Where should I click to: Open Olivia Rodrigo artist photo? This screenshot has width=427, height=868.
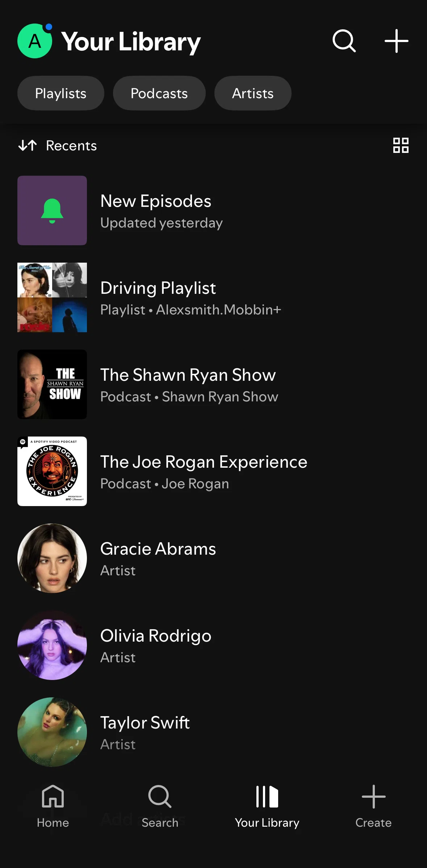point(52,645)
